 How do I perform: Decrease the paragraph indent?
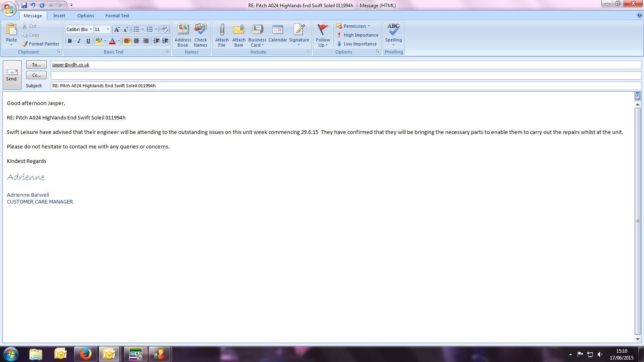click(156, 41)
